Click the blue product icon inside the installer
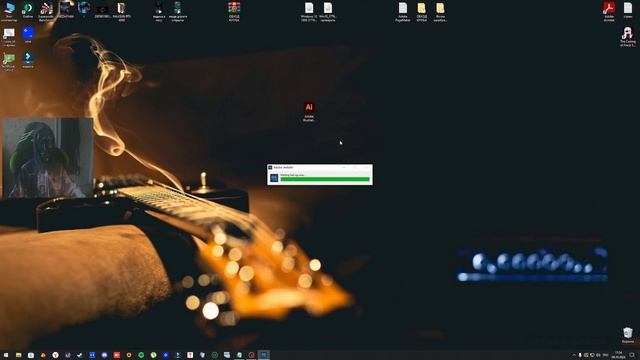640x360 pixels. pos(274,178)
